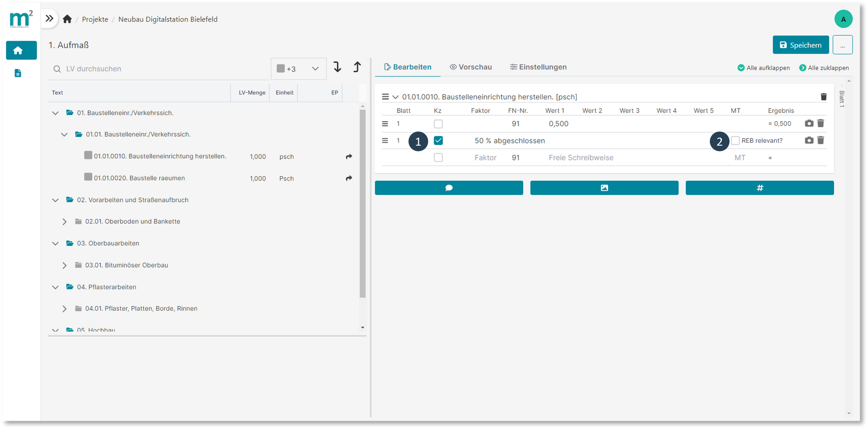Click the comment speech bubble button

448,188
